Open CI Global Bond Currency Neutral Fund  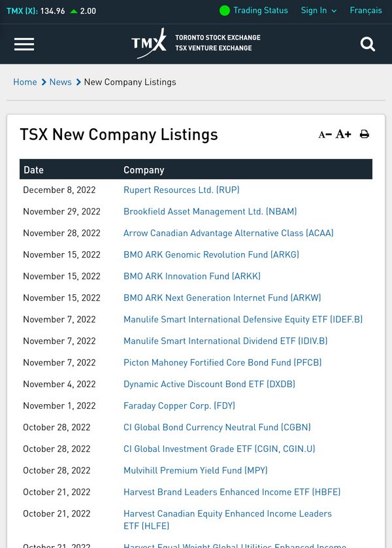(x=217, y=427)
